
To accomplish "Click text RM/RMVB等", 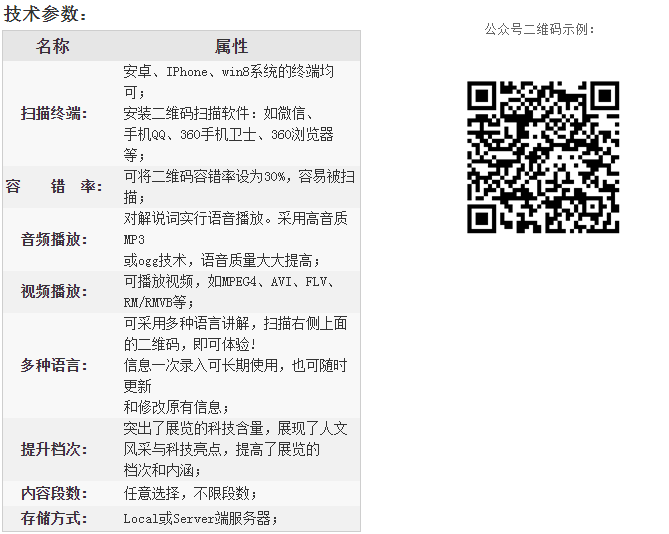I will [155, 302].
